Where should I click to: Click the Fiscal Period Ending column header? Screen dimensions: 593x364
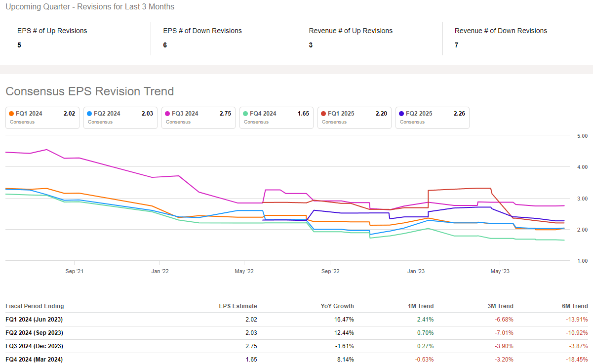point(35,306)
